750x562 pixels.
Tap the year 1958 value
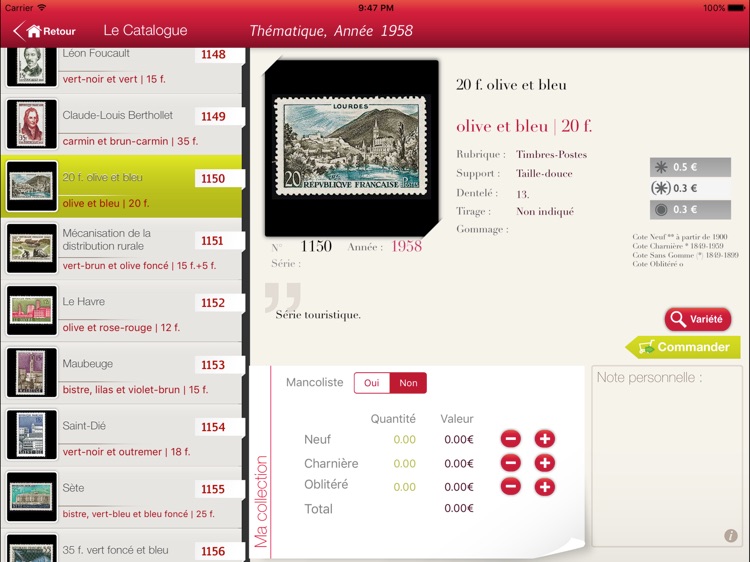[x=407, y=246]
